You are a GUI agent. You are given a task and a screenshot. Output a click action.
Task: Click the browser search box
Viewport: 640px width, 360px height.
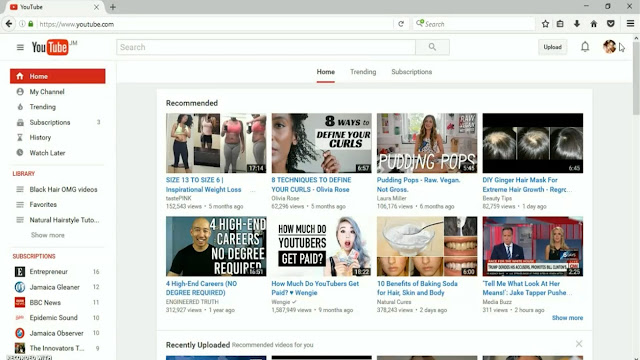[x=474, y=24]
